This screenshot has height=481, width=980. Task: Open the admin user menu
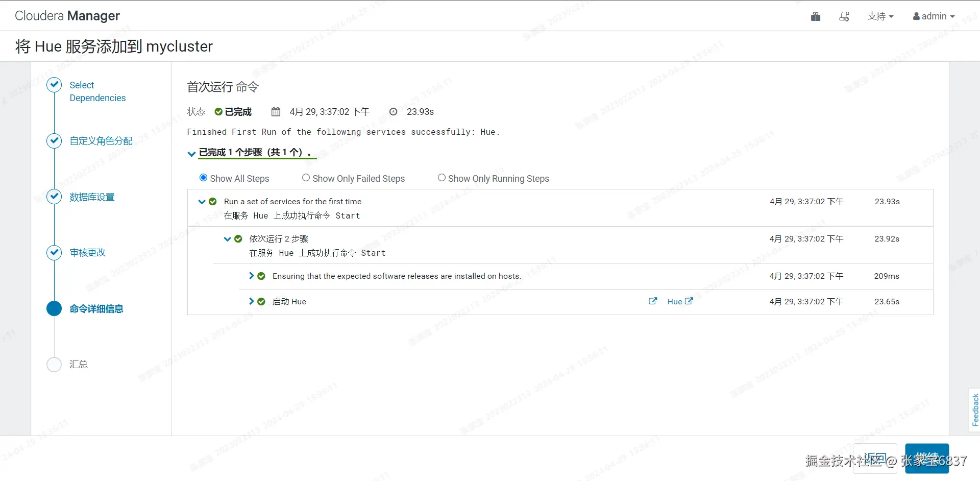[934, 16]
